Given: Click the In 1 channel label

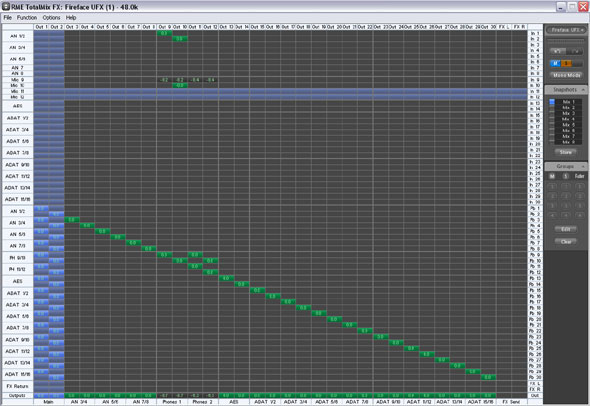Looking at the screenshot, I should tap(535, 33).
